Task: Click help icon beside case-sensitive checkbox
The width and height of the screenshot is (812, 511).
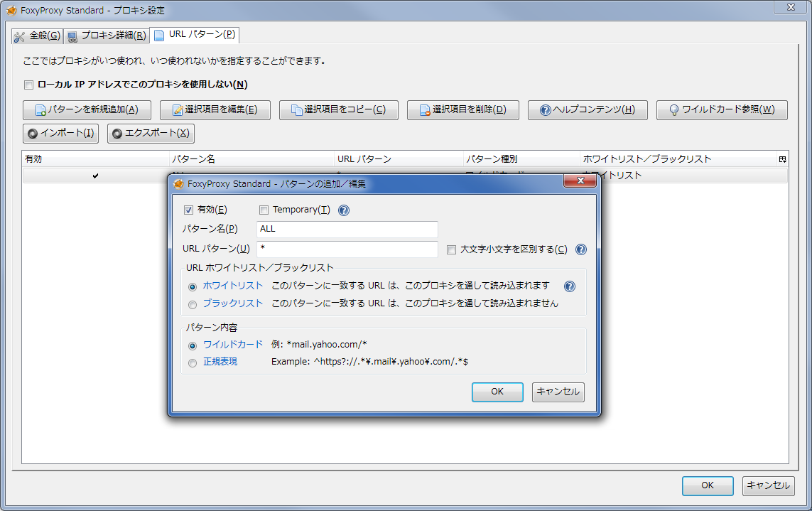Action: [x=581, y=249]
